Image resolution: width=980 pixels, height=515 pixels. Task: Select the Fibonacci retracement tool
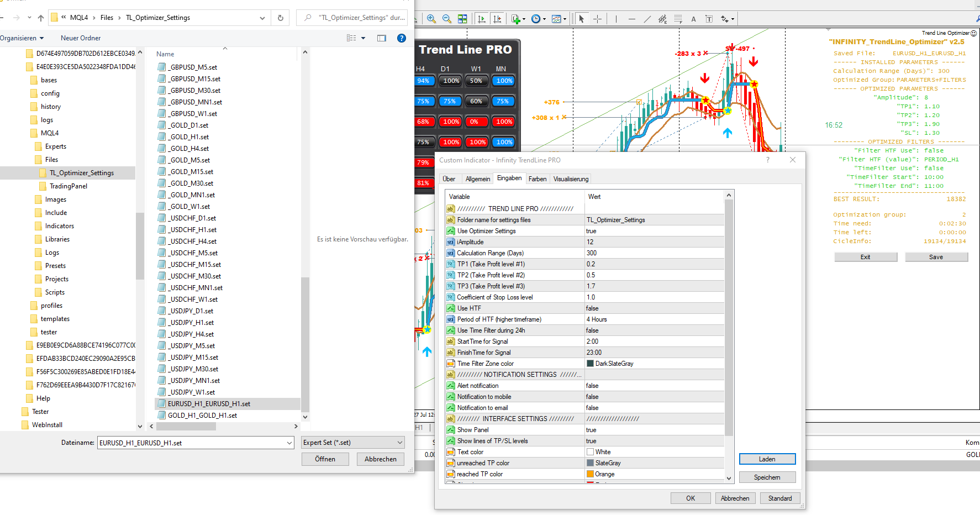tap(678, 19)
